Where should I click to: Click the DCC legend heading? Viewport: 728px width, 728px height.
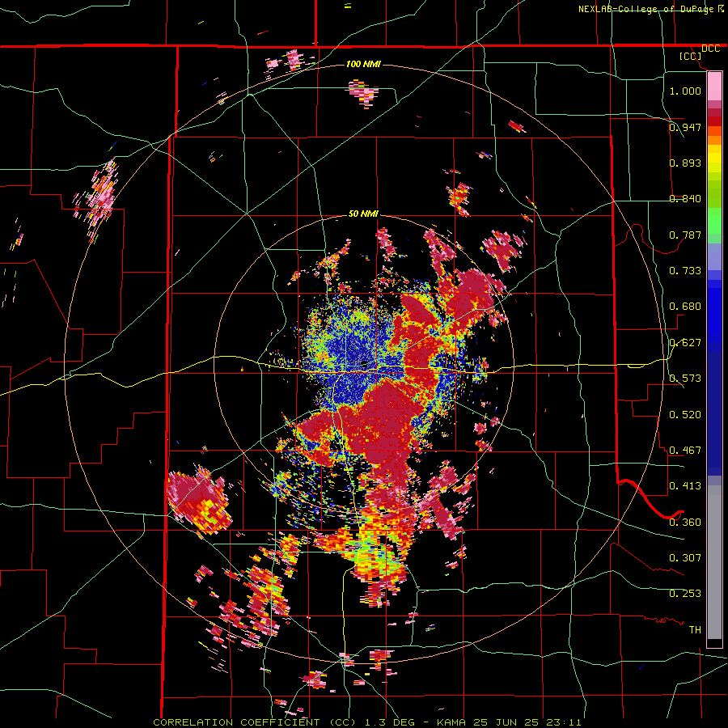[710, 49]
